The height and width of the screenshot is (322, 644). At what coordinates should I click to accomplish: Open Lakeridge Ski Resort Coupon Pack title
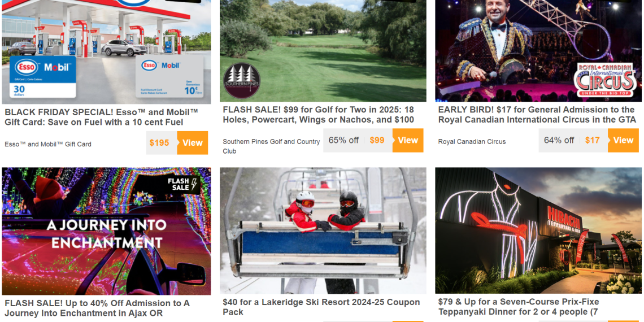[321, 307]
